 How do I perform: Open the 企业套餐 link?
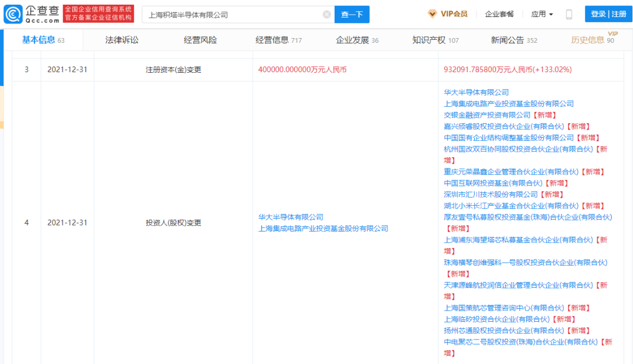coord(499,14)
